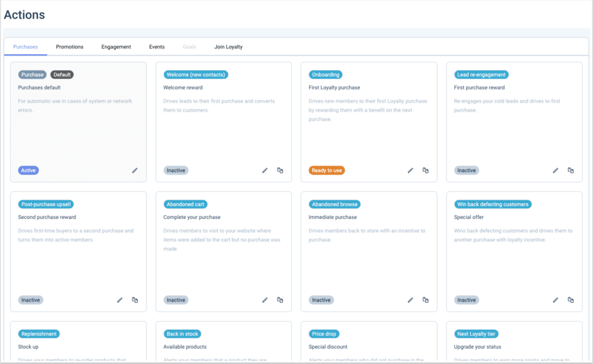The width and height of the screenshot is (593, 364).
Task: Click the Stock up title
Action: pyautogui.click(x=28, y=347)
